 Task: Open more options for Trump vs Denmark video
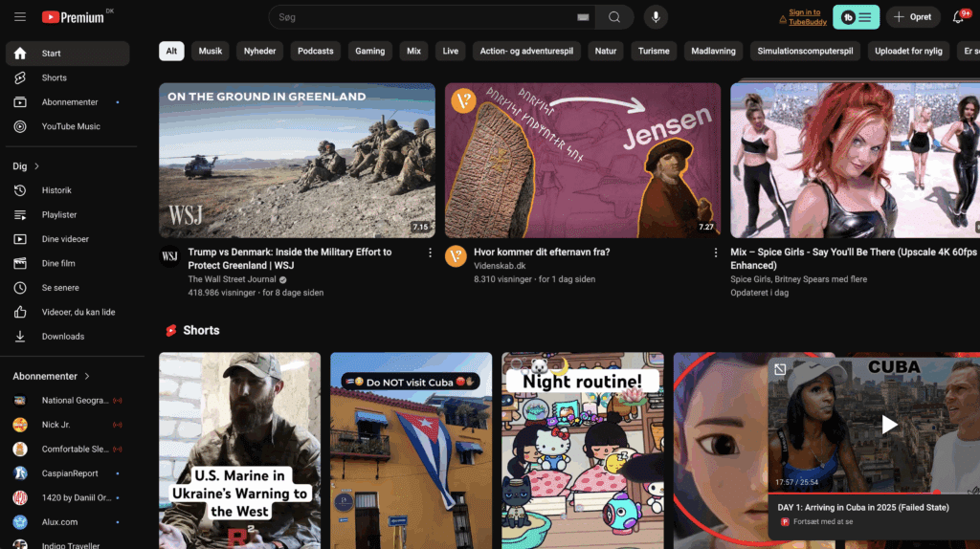pyautogui.click(x=430, y=253)
